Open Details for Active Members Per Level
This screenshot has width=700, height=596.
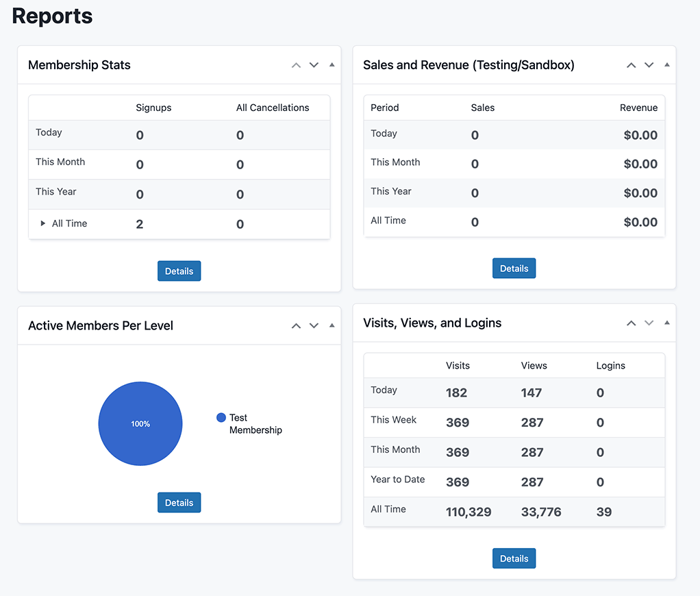coord(179,502)
